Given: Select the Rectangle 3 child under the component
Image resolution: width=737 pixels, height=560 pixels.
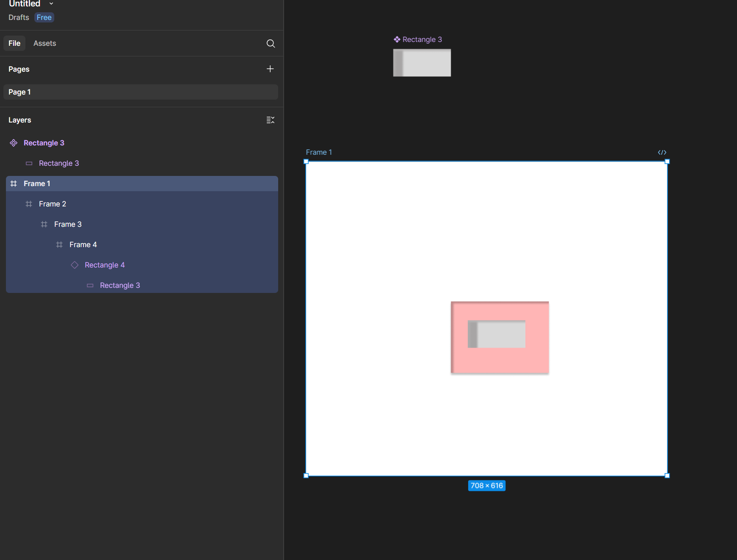Looking at the screenshot, I should point(142,163).
